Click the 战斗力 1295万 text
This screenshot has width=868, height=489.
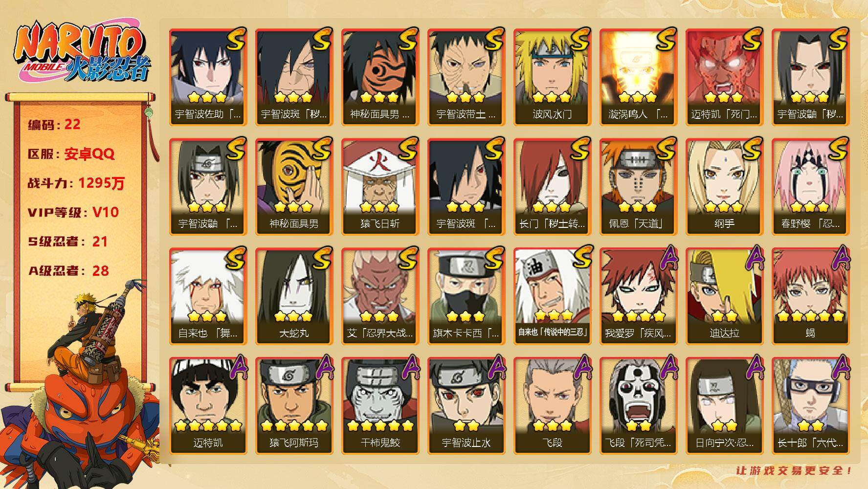(x=76, y=183)
